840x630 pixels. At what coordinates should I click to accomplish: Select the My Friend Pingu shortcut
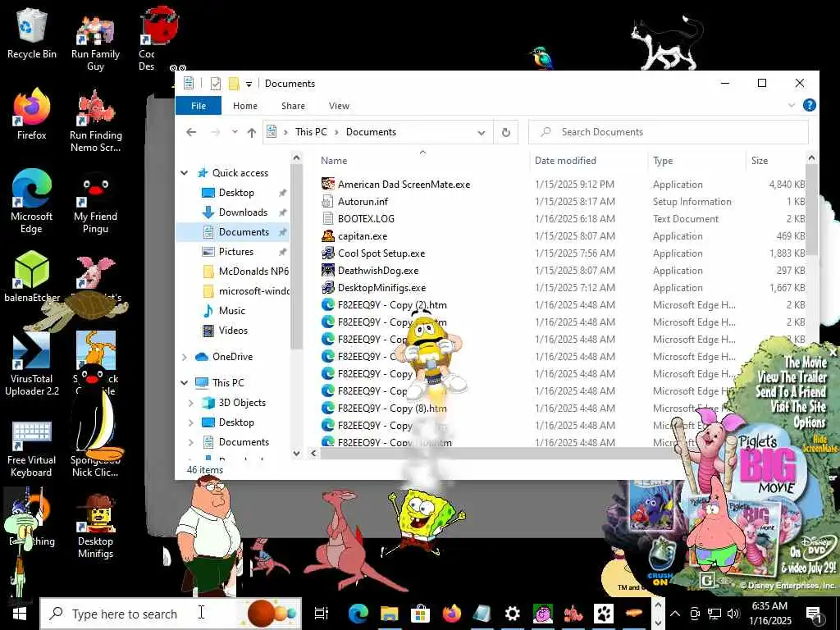[x=95, y=203]
